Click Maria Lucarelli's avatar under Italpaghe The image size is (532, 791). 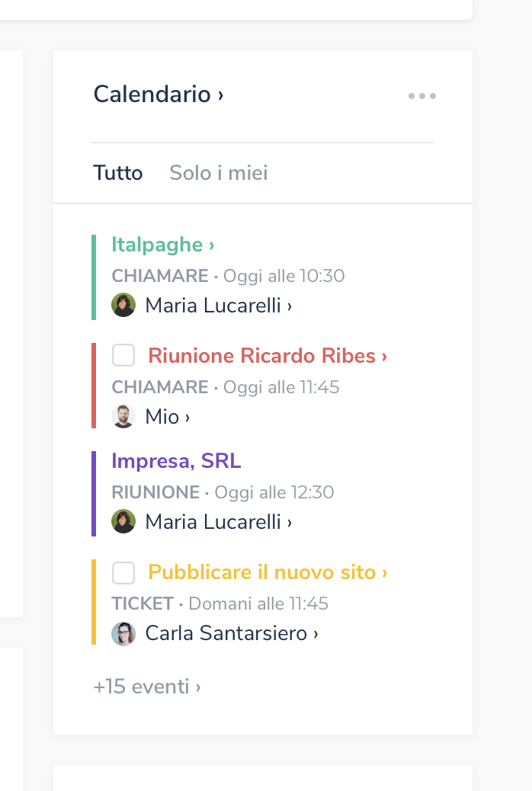(x=123, y=306)
